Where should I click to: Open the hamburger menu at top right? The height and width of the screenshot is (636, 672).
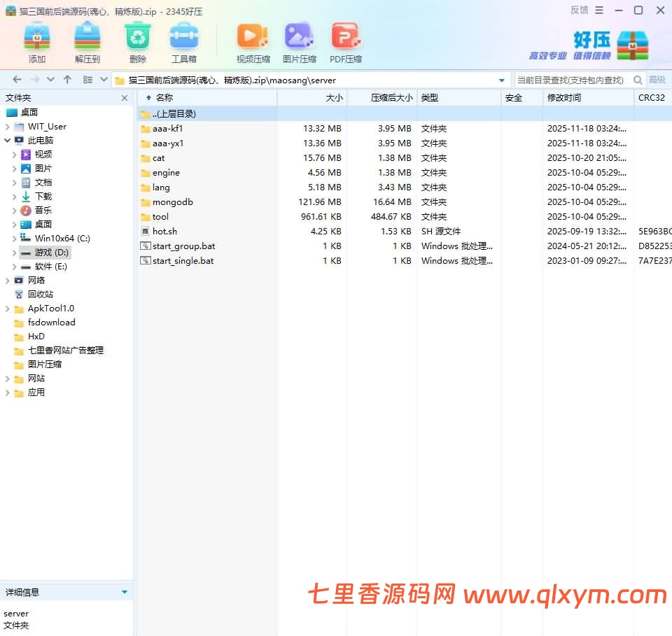pyautogui.click(x=601, y=10)
